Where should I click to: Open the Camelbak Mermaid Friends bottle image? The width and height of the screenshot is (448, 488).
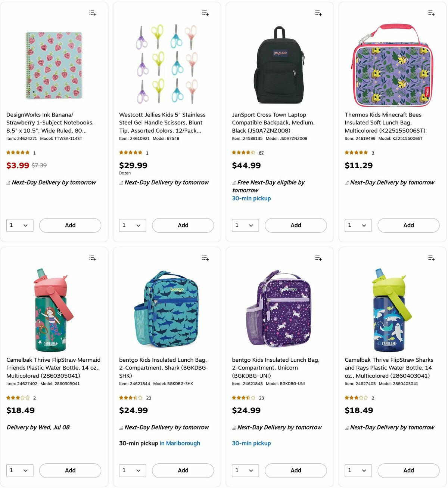[54, 310]
